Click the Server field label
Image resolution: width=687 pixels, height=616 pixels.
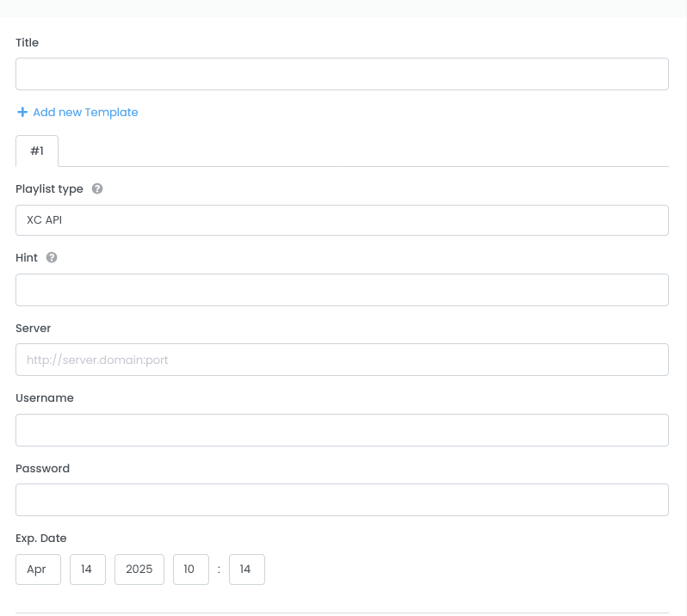[x=34, y=329]
